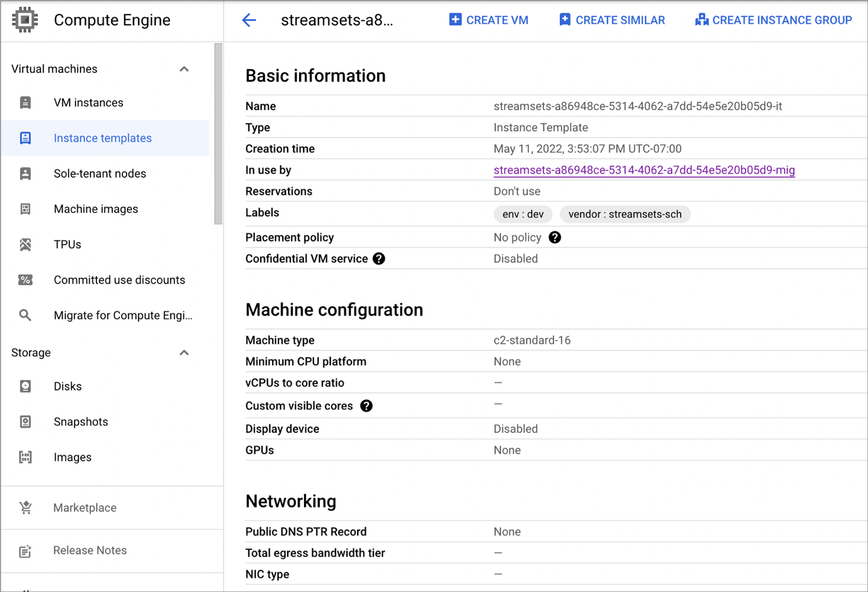This screenshot has width=868, height=592.
Task: Open TPUs page
Action: 67,245
